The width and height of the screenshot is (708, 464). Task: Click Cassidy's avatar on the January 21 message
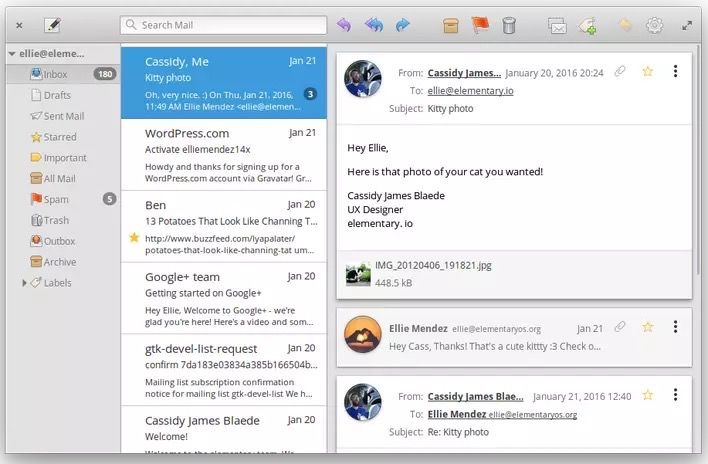point(363,402)
